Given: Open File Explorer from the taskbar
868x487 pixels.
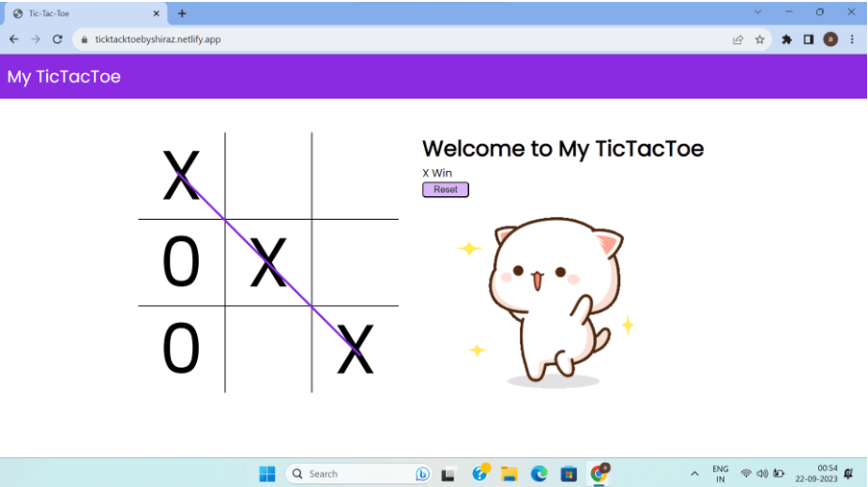Looking at the screenshot, I should pyautogui.click(x=509, y=474).
